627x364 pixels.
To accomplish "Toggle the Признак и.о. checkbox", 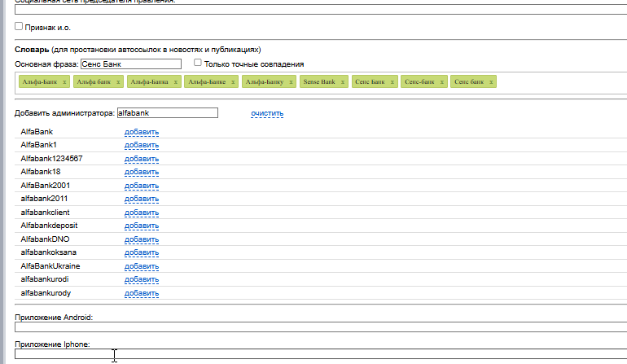I will click(x=19, y=26).
